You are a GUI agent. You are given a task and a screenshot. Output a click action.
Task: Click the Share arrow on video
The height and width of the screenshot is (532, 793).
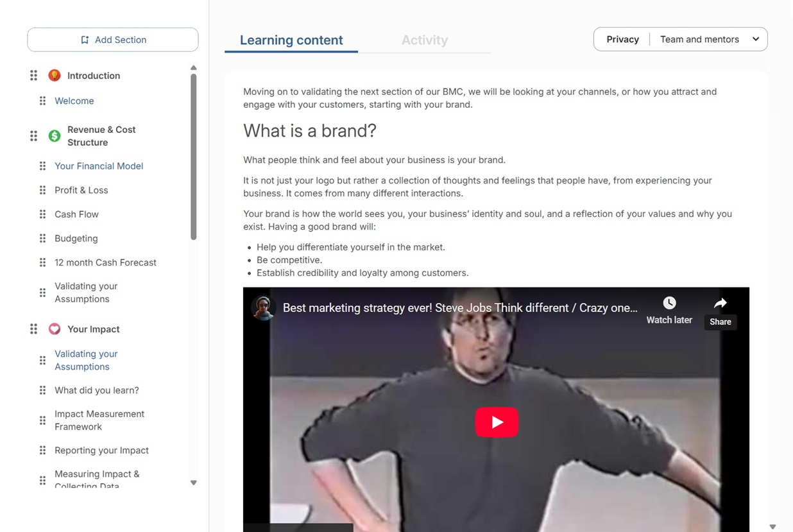720,304
